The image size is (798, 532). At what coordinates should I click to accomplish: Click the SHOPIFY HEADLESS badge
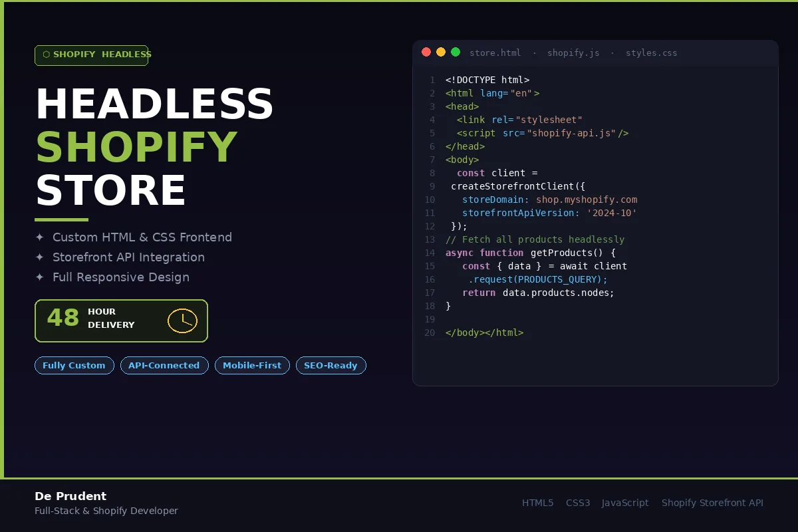91,55
